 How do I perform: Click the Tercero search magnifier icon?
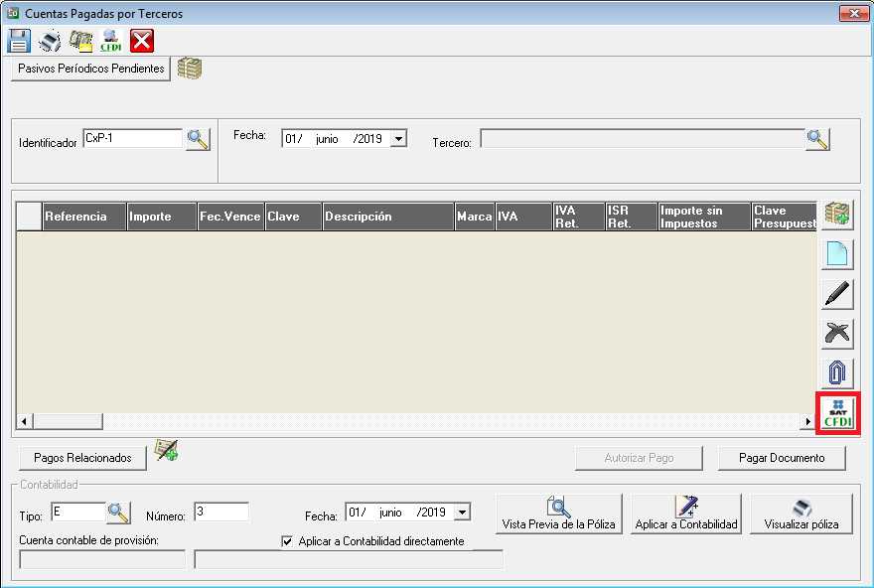pyautogui.click(x=817, y=139)
